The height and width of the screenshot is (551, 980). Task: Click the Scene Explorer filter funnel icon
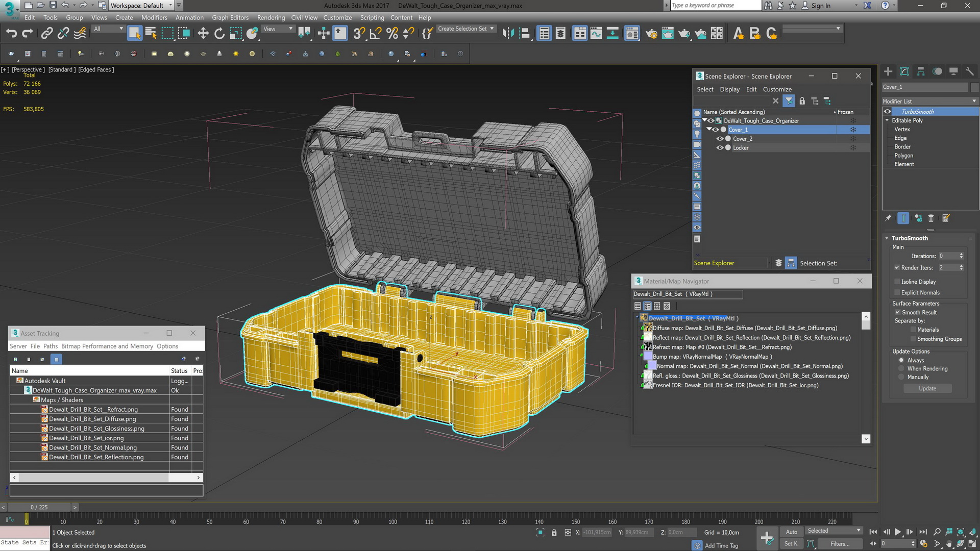(789, 101)
